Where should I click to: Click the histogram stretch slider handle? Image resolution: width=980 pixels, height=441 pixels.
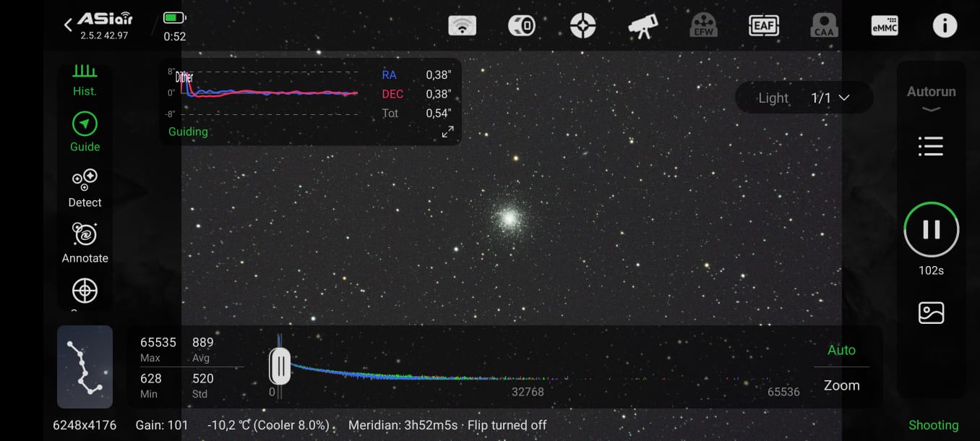point(280,367)
